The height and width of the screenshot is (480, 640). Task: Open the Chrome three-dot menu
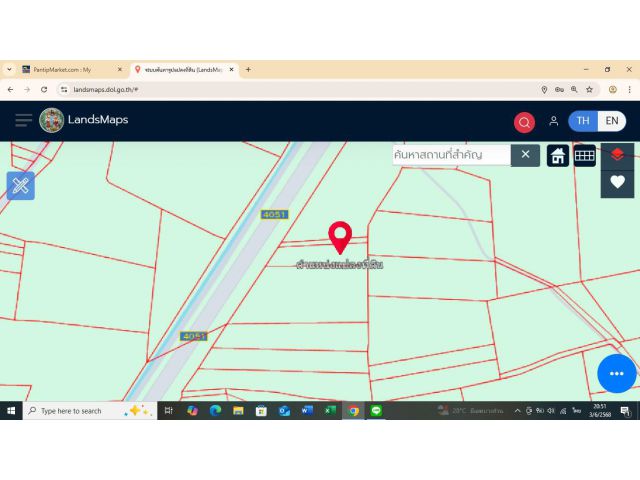tap(629, 89)
